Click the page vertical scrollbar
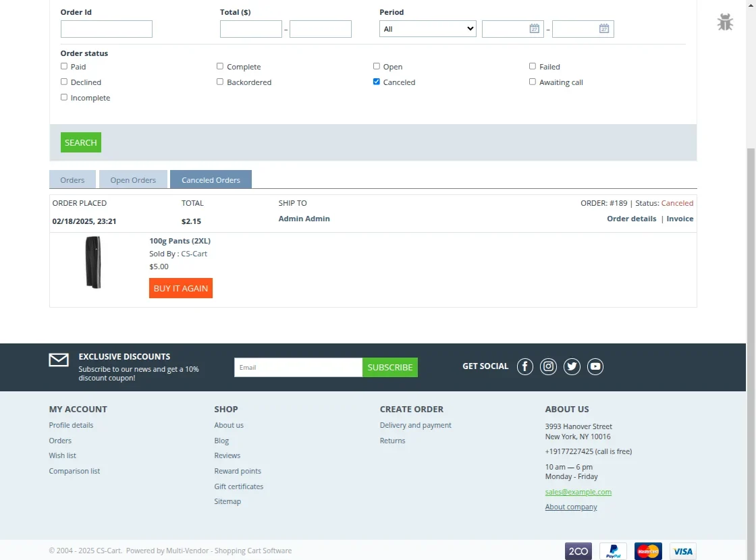 [x=751, y=354]
